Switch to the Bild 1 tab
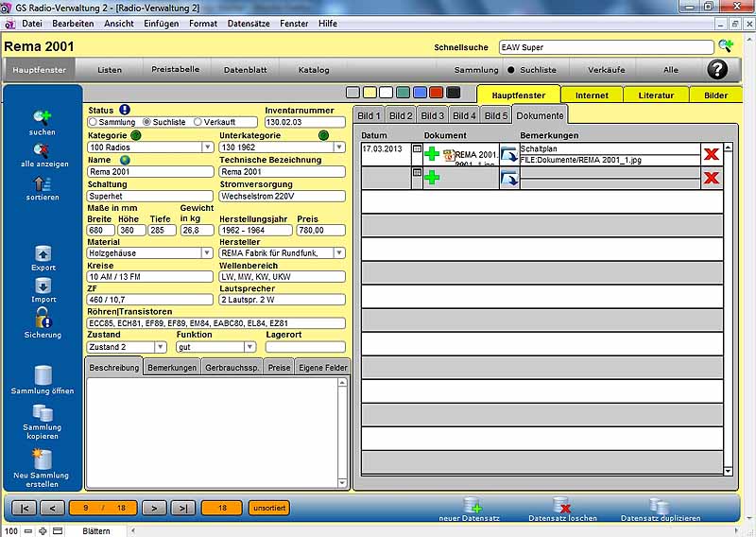Screen dimensions: 756x537 click(x=369, y=115)
